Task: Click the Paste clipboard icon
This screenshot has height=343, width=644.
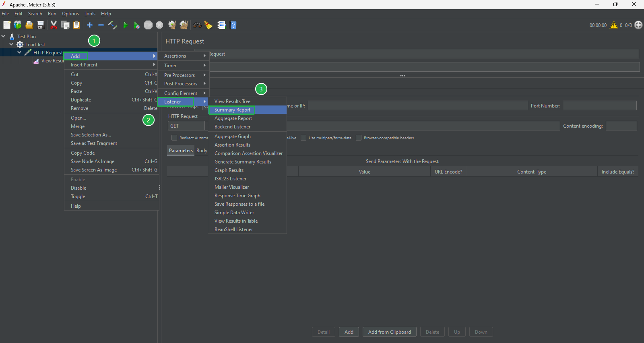Action: click(76, 25)
